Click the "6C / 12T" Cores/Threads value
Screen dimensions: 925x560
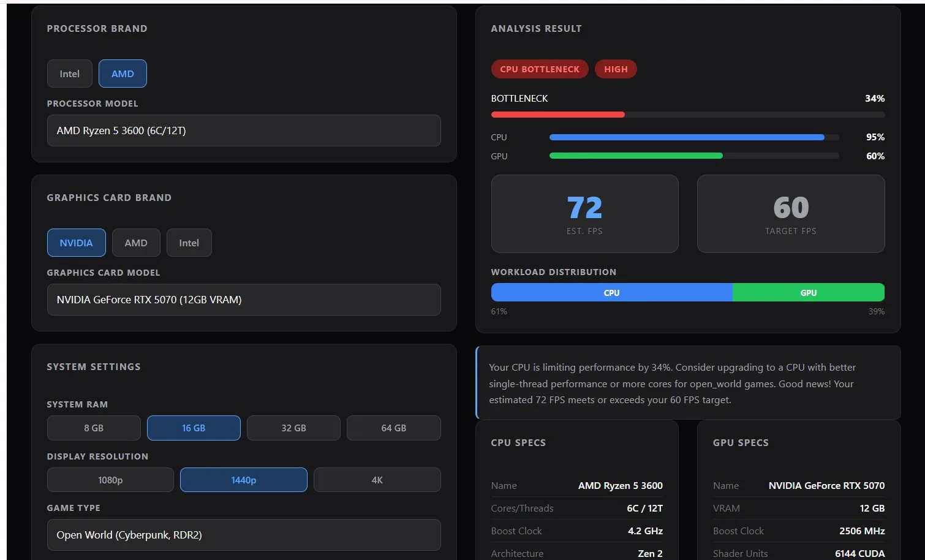coord(644,508)
